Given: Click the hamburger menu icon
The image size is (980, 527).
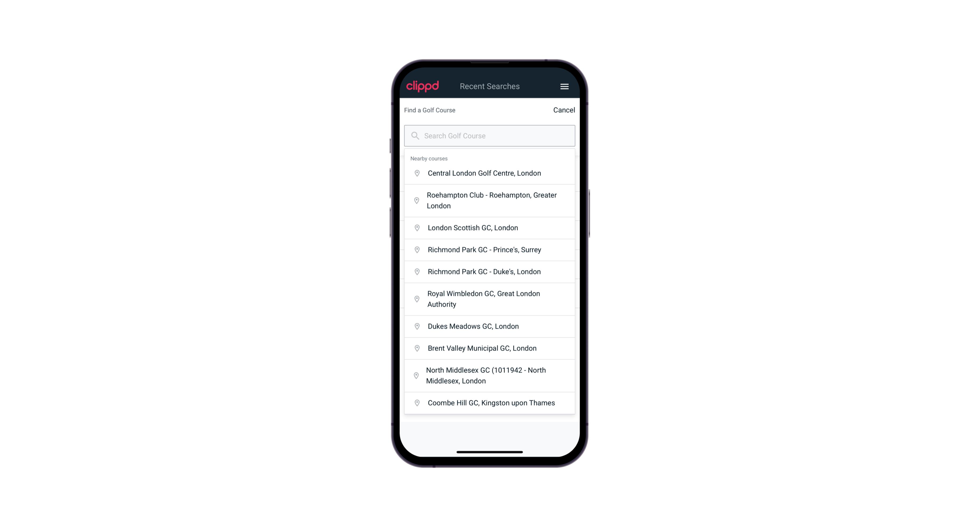Looking at the screenshot, I should (564, 86).
